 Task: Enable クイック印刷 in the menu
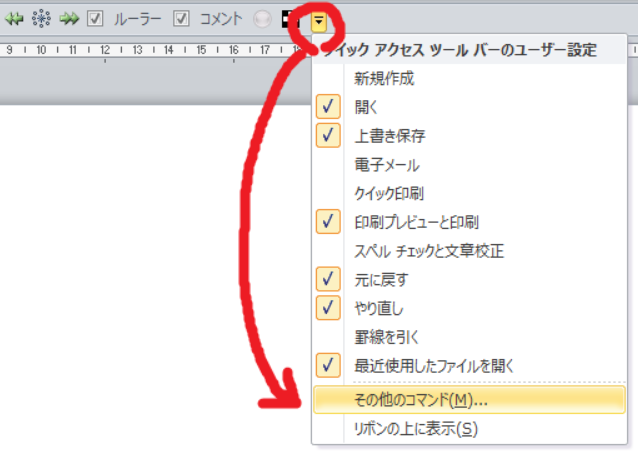point(390,193)
